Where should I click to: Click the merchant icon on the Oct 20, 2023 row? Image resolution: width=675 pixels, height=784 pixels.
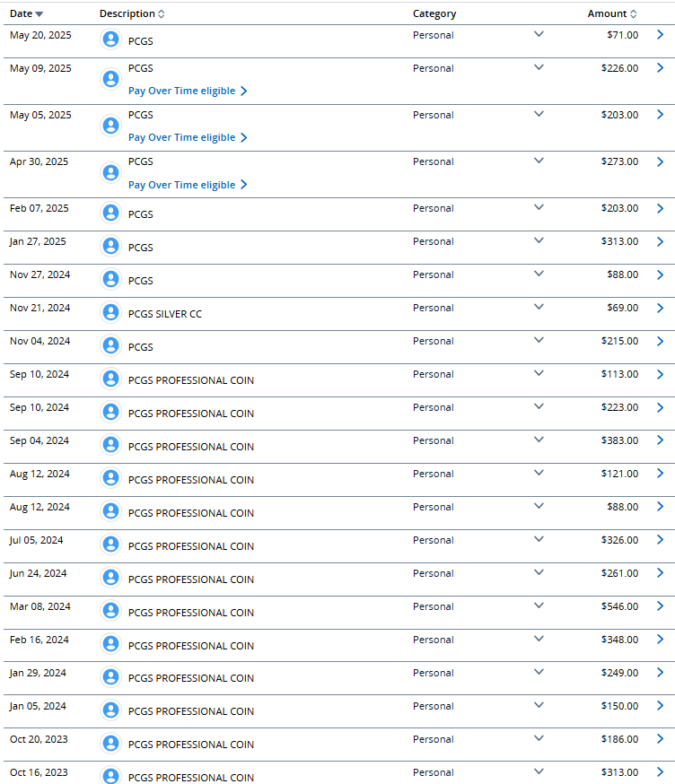point(110,743)
